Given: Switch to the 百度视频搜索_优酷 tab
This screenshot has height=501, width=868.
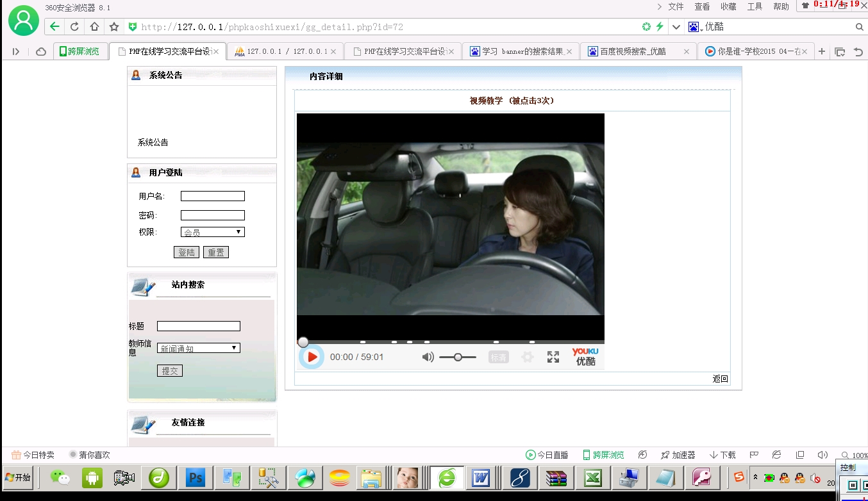Looking at the screenshot, I should pyautogui.click(x=638, y=51).
